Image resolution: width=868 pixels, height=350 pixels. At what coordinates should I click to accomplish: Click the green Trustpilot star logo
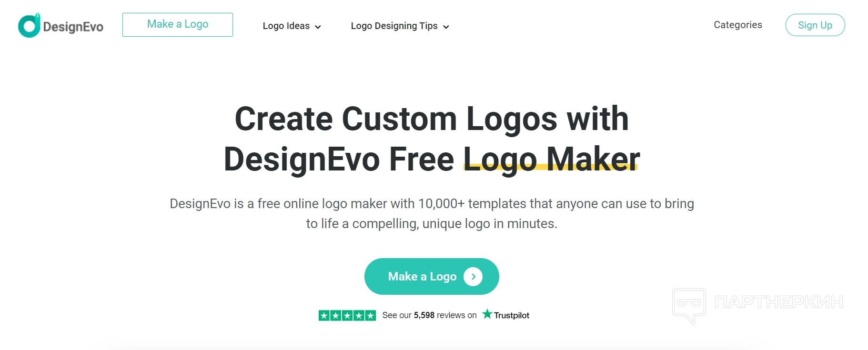[487, 314]
